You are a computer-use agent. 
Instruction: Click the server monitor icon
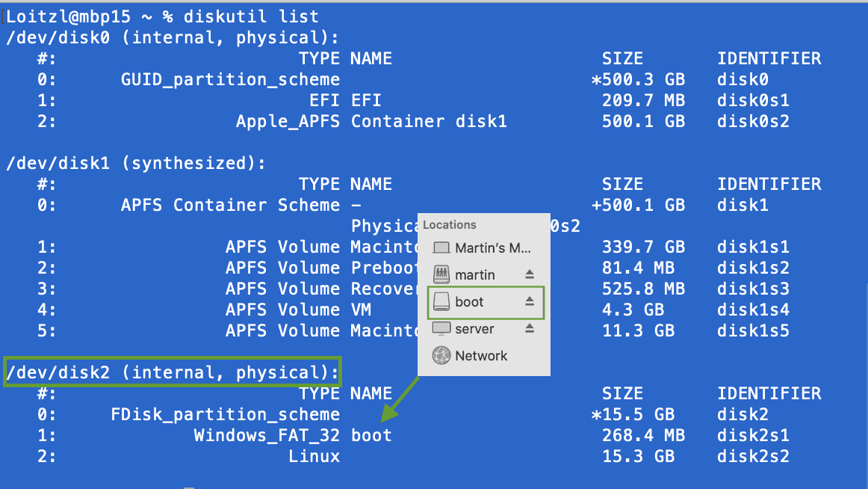[441, 329]
